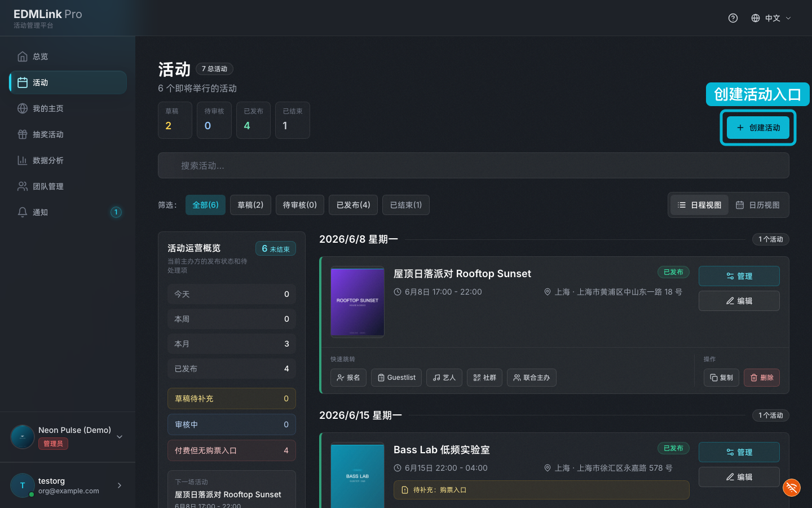Click 管理 for Rooftop Sunset event
The image size is (812, 508).
coord(739,276)
